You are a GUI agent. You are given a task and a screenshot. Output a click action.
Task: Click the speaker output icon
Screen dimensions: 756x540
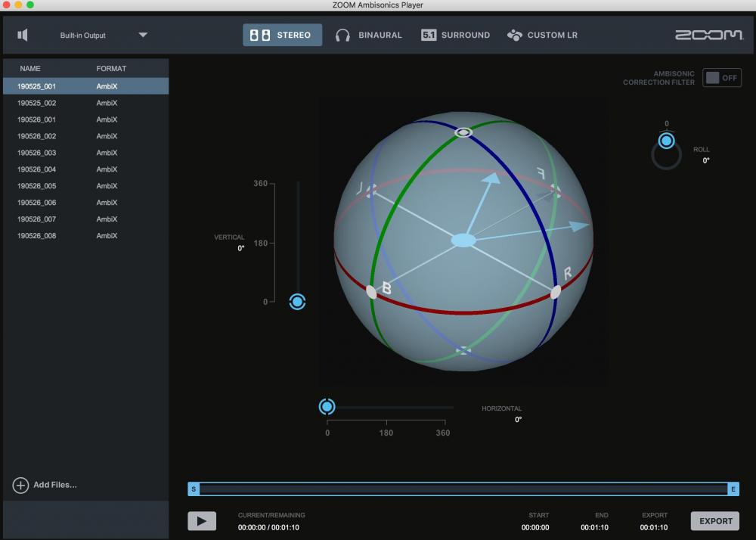point(23,35)
